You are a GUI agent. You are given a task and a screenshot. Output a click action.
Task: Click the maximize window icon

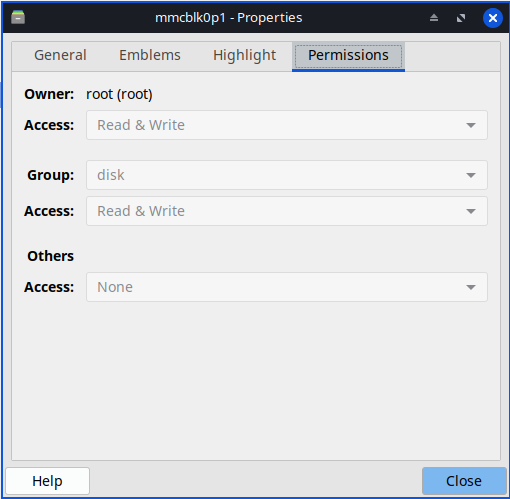[461, 18]
